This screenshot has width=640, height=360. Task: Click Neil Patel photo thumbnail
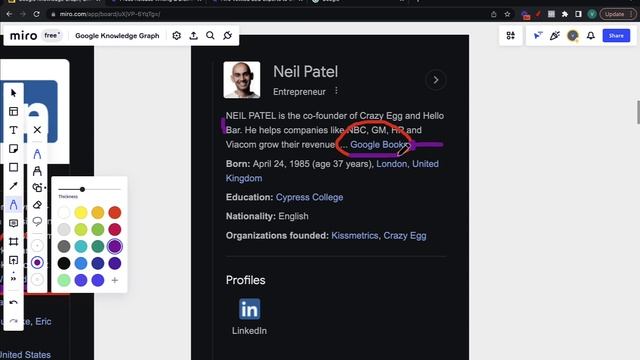coord(242,80)
